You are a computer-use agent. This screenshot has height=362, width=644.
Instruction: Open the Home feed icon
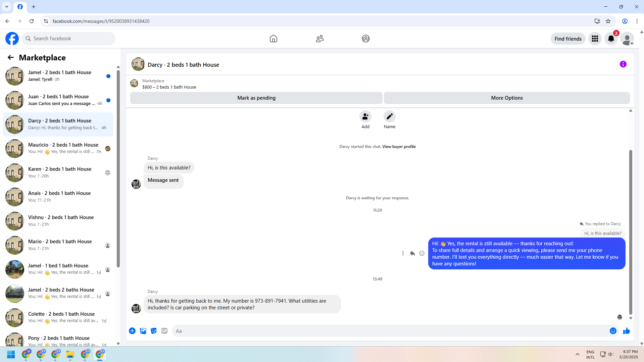click(x=274, y=39)
